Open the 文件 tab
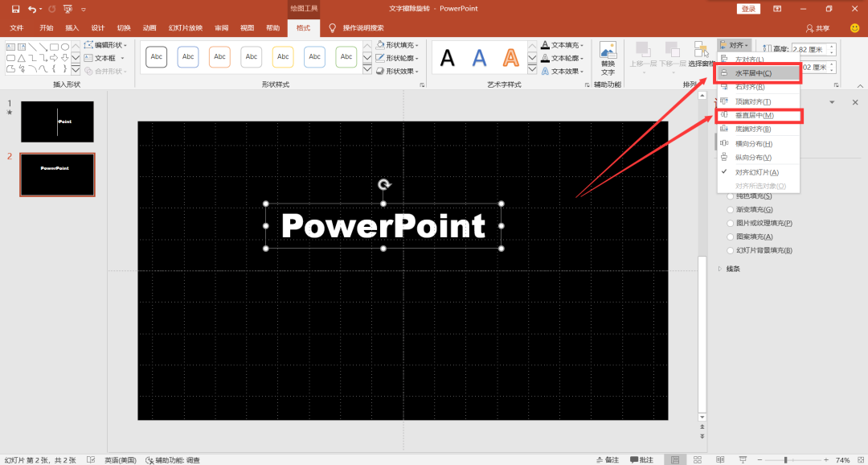868x465 pixels. 17,27
